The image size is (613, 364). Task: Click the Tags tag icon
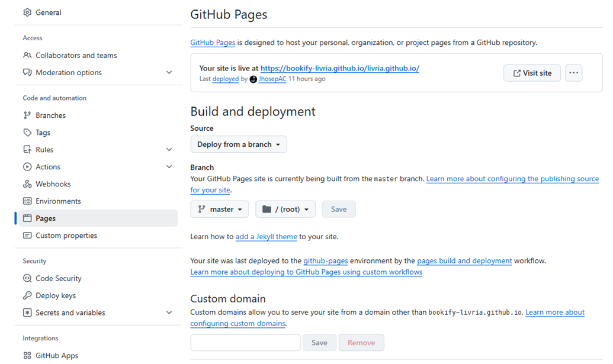coord(27,133)
